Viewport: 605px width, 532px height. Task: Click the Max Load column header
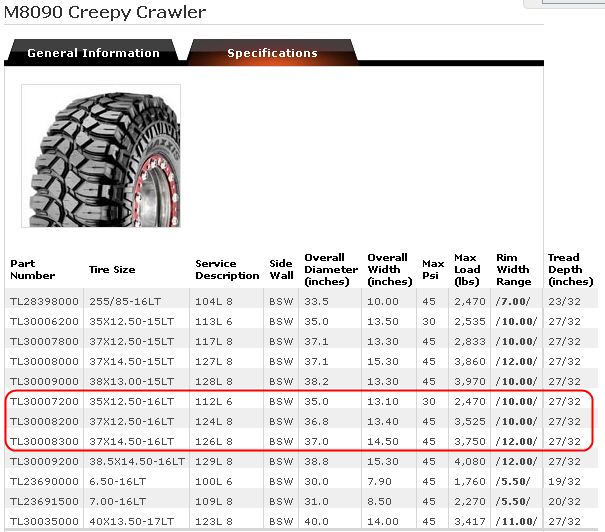pos(467,269)
